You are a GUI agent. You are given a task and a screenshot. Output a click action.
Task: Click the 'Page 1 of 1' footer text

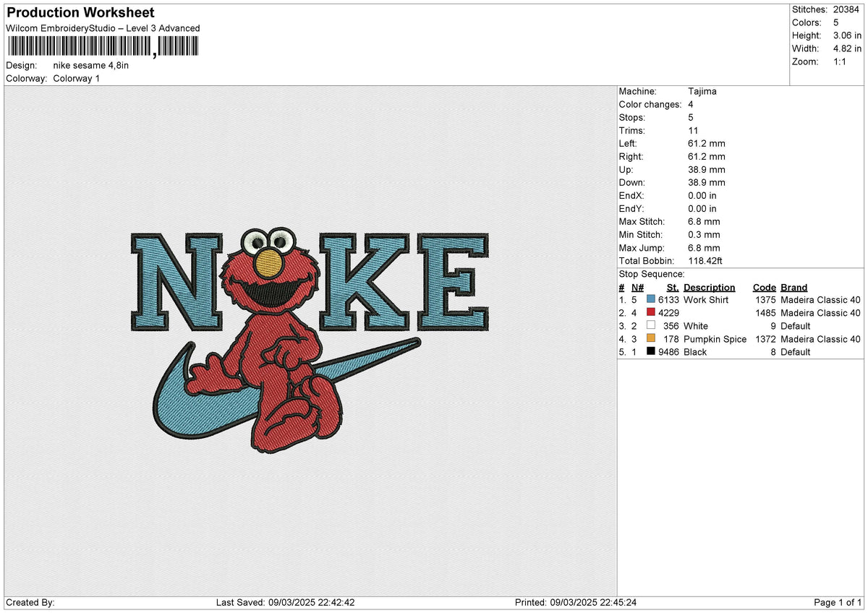click(x=838, y=602)
